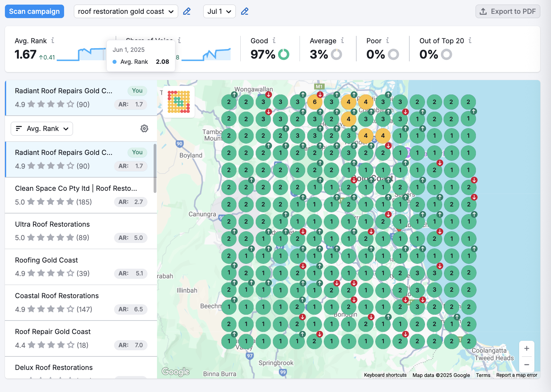The height and width of the screenshot is (392, 551).
Task: Click the Scan campaign button
Action: 34,12
